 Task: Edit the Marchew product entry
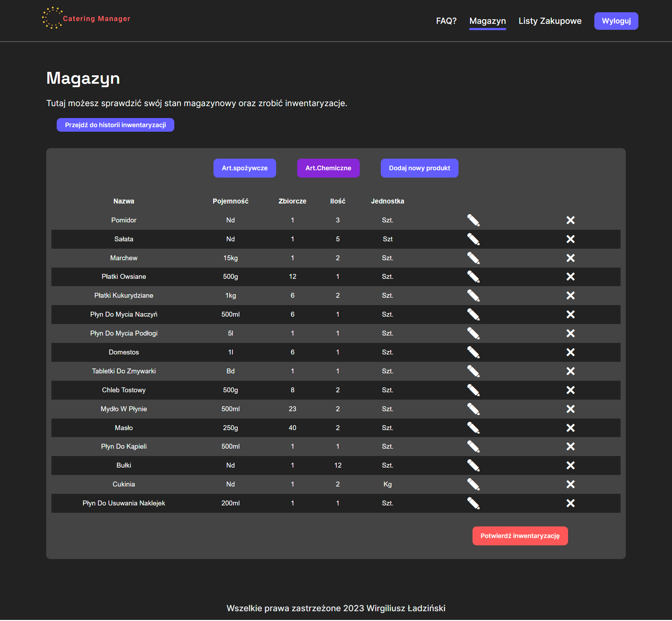473,258
